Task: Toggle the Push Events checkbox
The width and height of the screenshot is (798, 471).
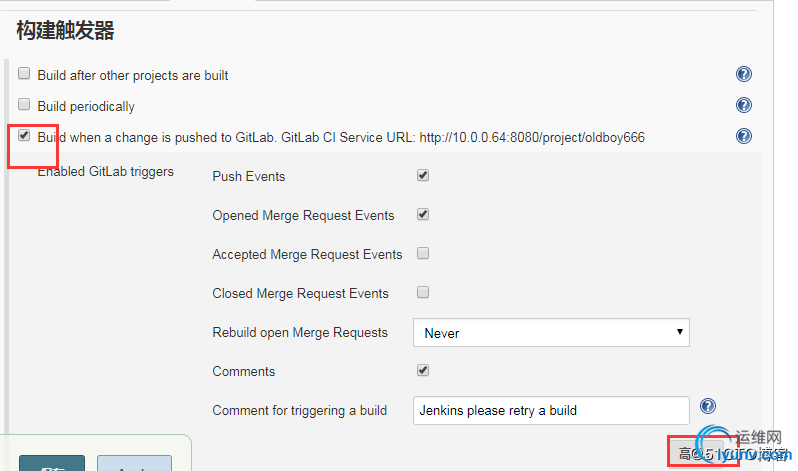Action: (x=423, y=176)
